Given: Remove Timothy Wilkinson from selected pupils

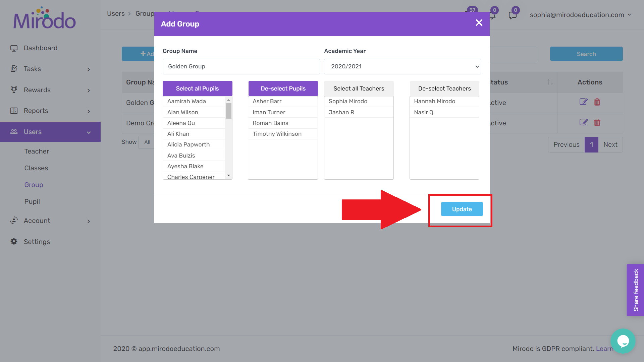Looking at the screenshot, I should pos(283,134).
